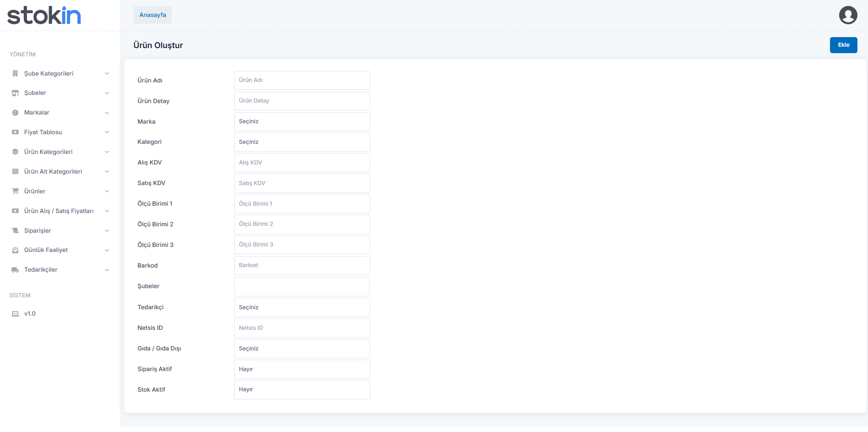The image size is (868, 432).
Task: Click the Tedarikçiler truck icon
Action: pyautogui.click(x=15, y=270)
